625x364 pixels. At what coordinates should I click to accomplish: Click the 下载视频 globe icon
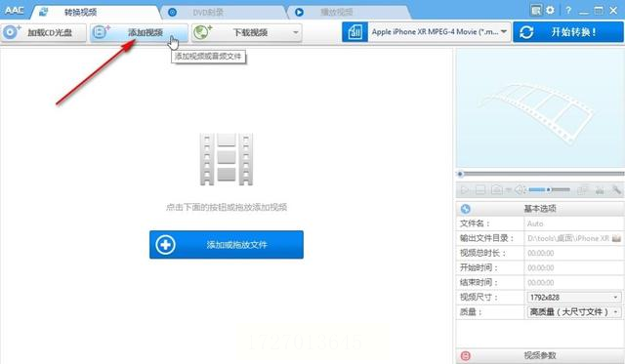tap(202, 32)
